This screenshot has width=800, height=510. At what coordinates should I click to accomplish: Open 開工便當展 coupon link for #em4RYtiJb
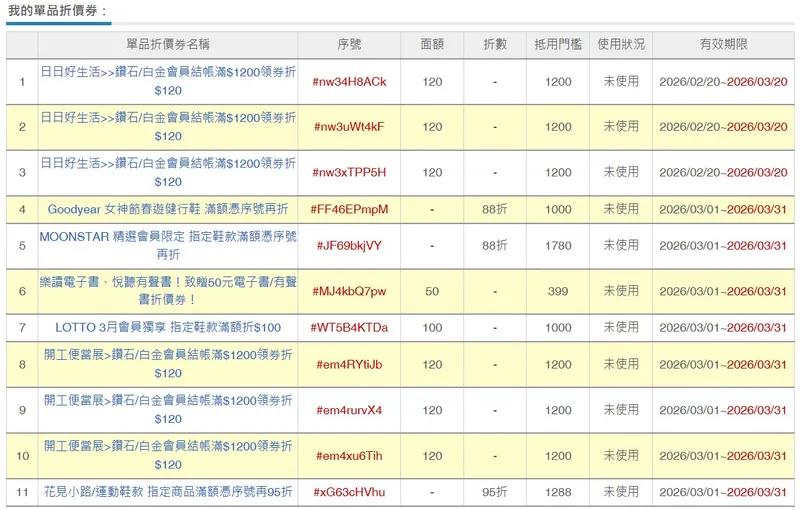tap(168, 364)
